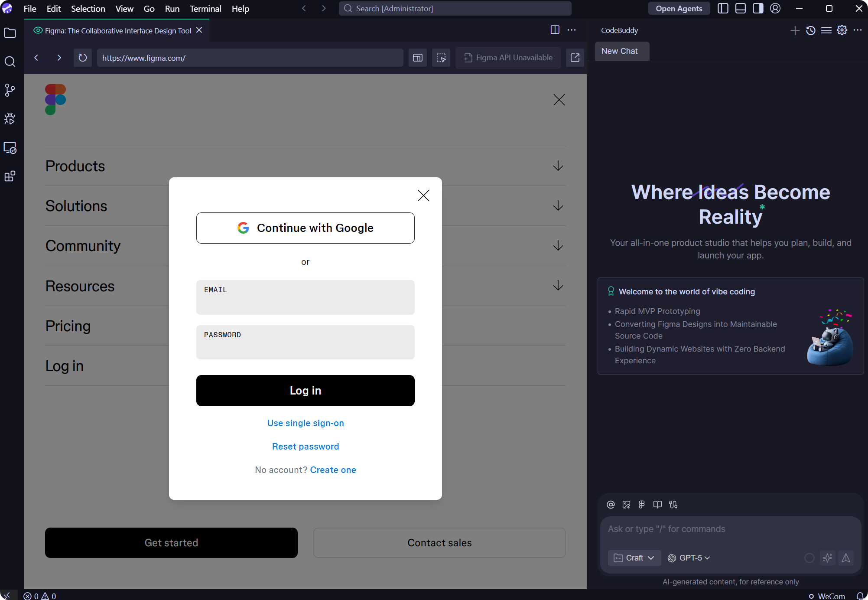Open the Edit menu
Image resolution: width=868 pixels, height=600 pixels.
coord(54,9)
